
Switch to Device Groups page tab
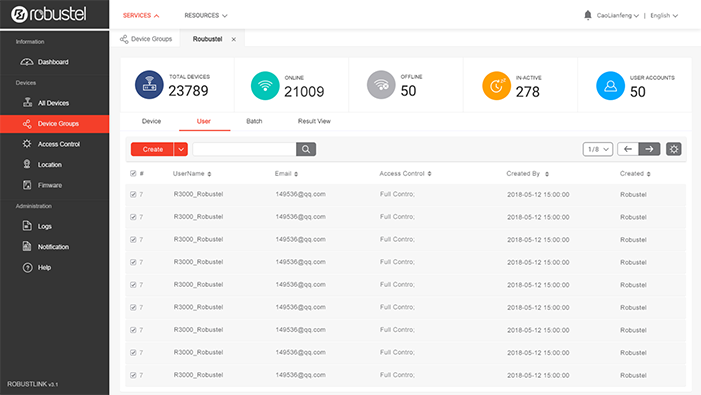[146, 39]
